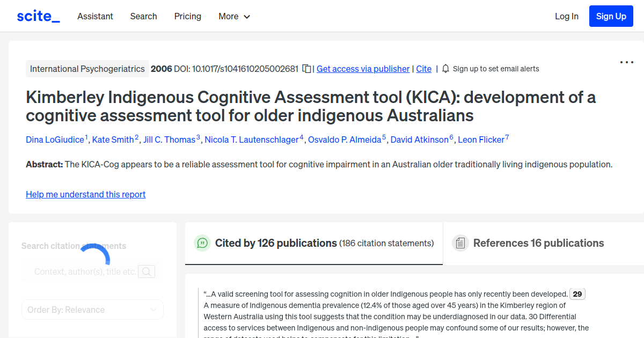Click the Sign Up button

[611, 16]
